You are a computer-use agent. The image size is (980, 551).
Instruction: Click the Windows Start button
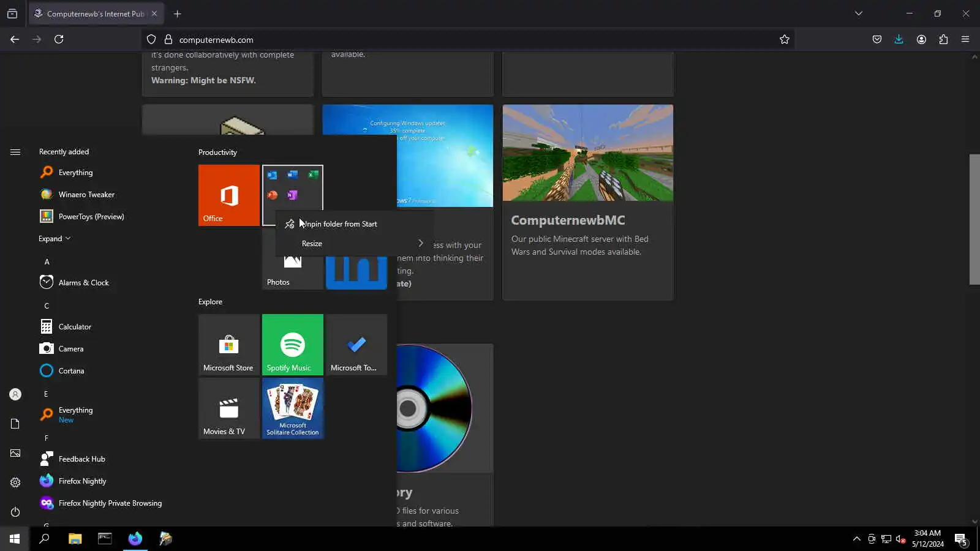click(x=15, y=539)
